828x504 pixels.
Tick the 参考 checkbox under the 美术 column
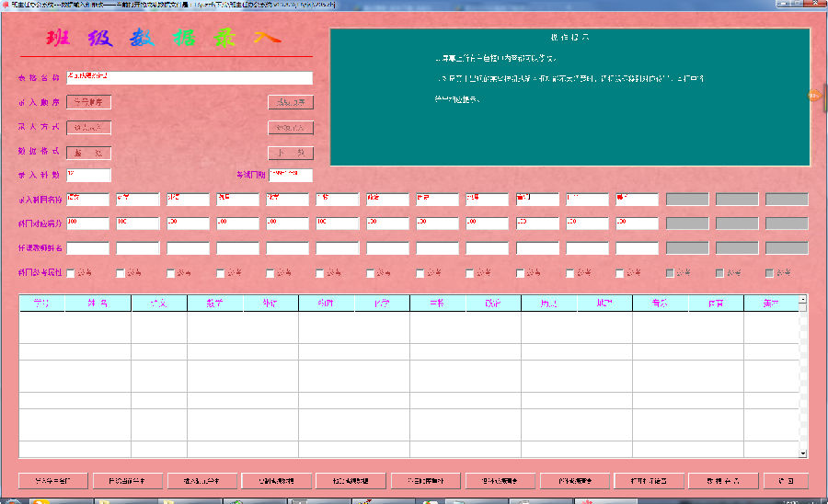coord(619,273)
